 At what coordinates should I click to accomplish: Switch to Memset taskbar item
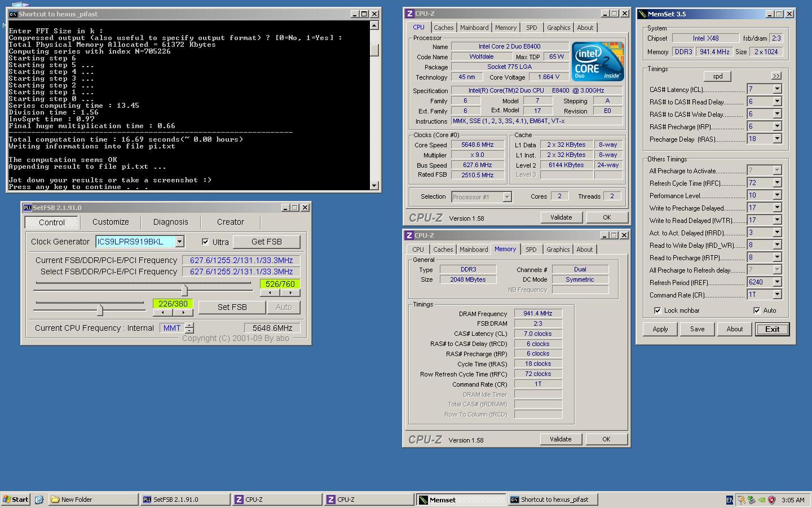click(x=461, y=500)
